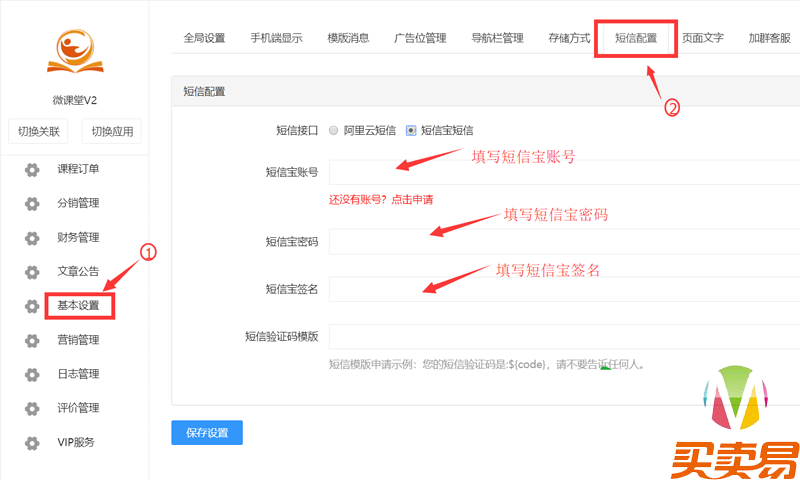800x480 pixels.
Task: Focus the 短信宝账号 input field
Action: [560, 171]
